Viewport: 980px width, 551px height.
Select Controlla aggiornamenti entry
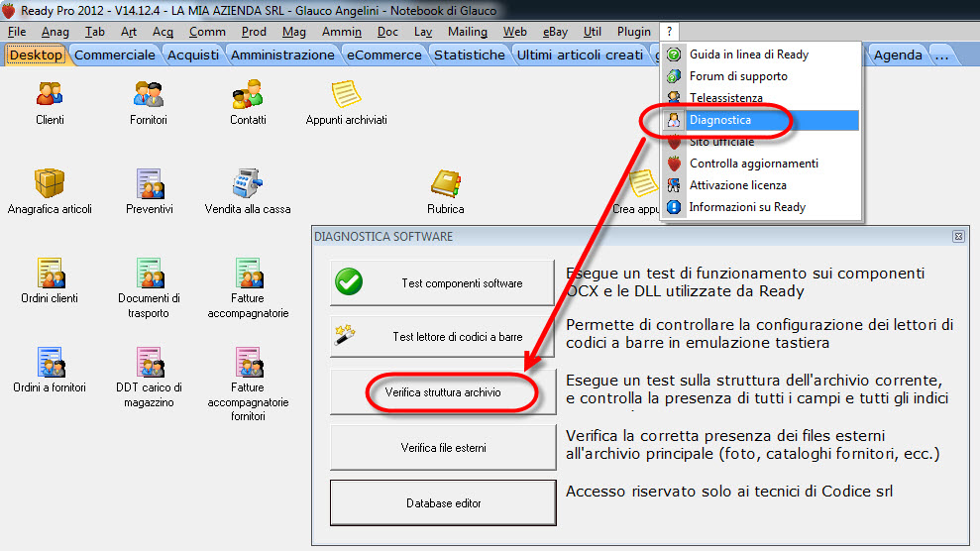tap(761, 164)
